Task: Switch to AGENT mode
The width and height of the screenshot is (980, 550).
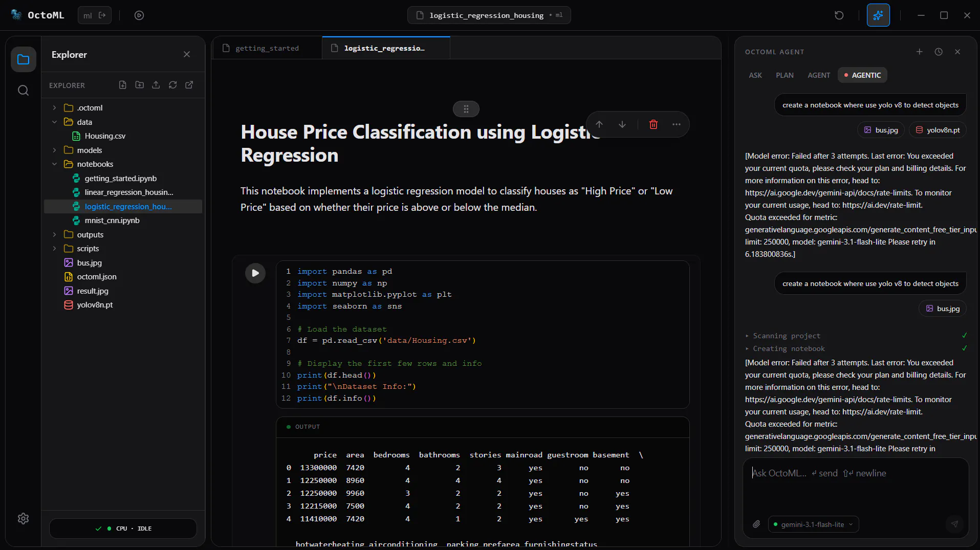Action: (x=819, y=75)
